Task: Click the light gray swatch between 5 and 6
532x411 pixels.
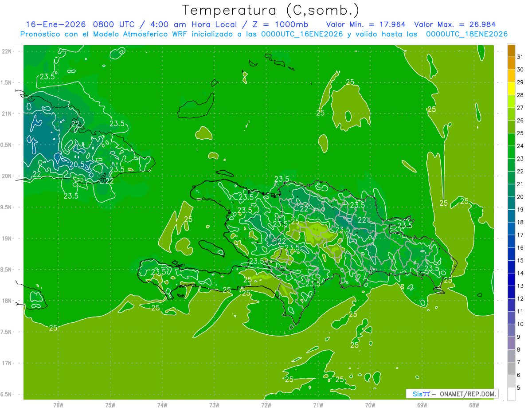Action: [512, 381]
